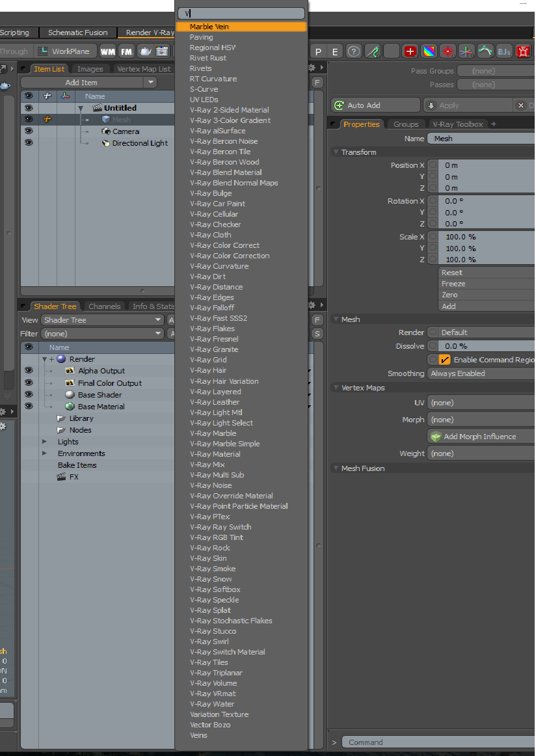Image resolution: width=536 pixels, height=756 pixels.
Task: Click the red starburst toolbar icon
Action: 448,51
